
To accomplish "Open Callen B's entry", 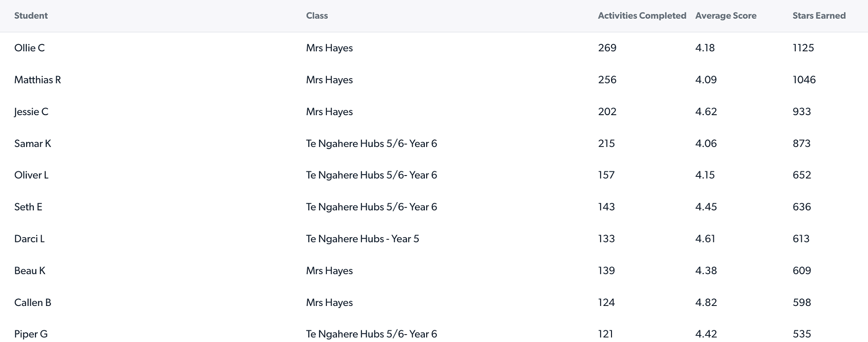I will 33,302.
